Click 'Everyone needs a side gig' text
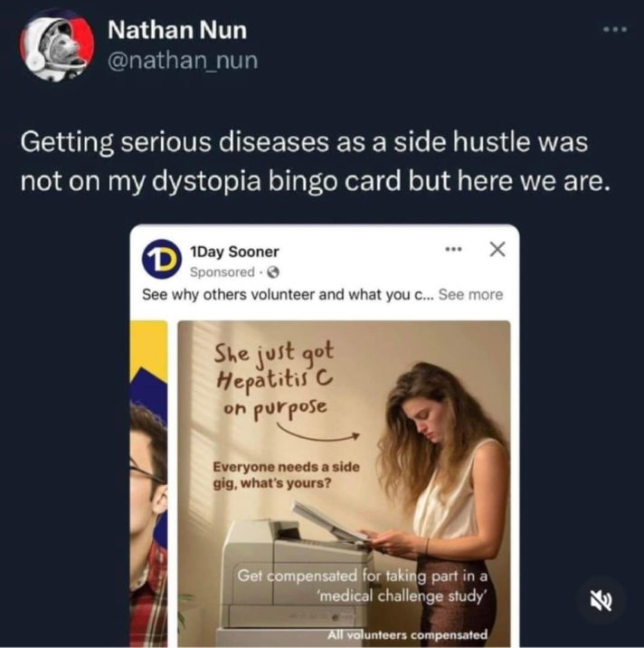 point(286,475)
